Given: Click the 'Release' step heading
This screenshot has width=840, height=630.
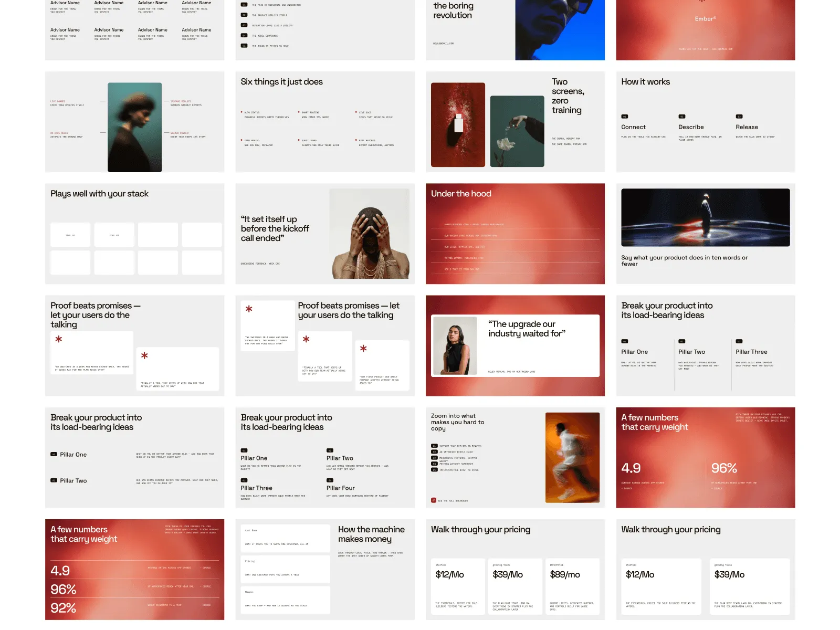Looking at the screenshot, I should pos(747,127).
